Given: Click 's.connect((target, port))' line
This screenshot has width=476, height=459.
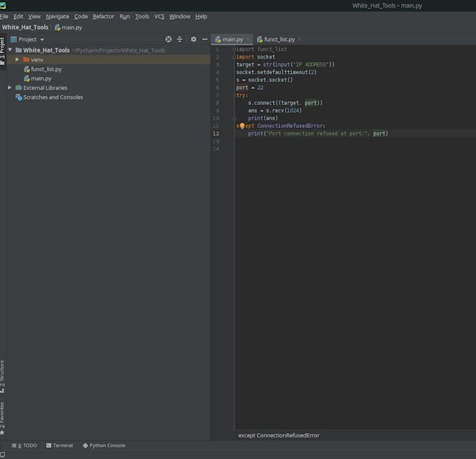Looking at the screenshot, I should click(285, 103).
